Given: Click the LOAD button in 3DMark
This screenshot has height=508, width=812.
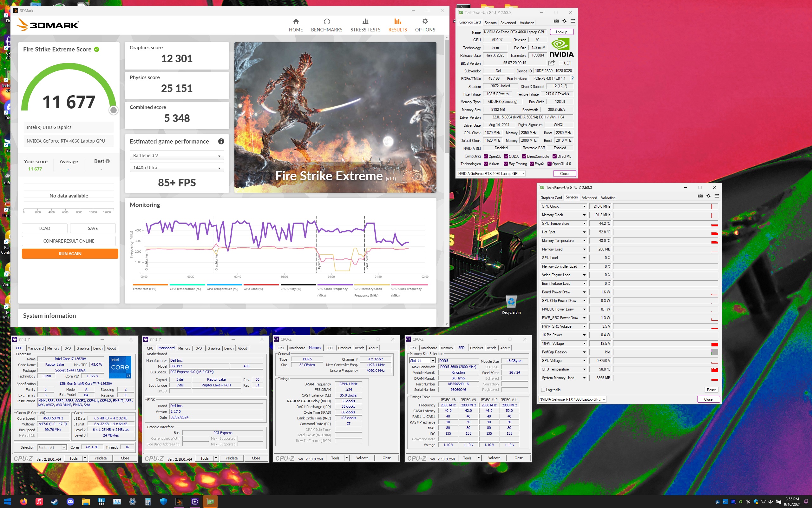Looking at the screenshot, I should [x=45, y=229].
